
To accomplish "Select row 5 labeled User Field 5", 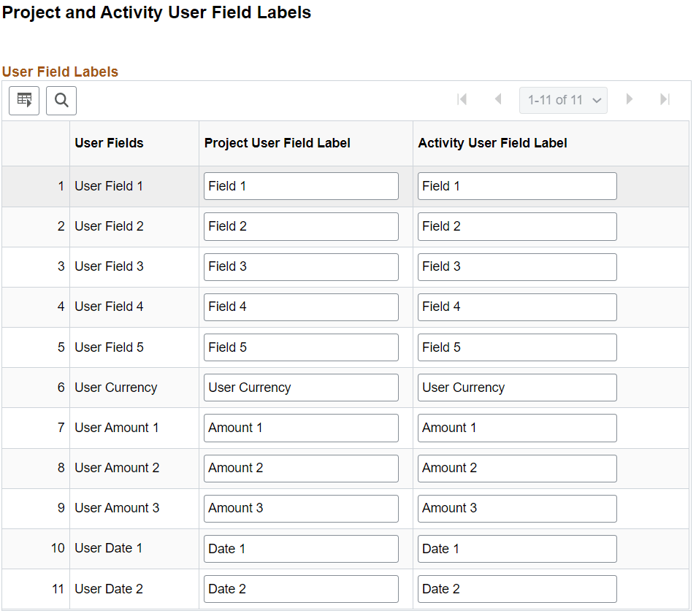I will [108, 347].
